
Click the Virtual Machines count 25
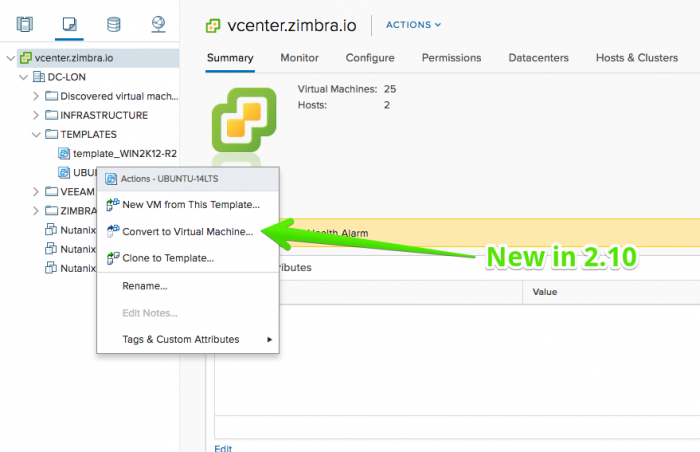pos(390,89)
